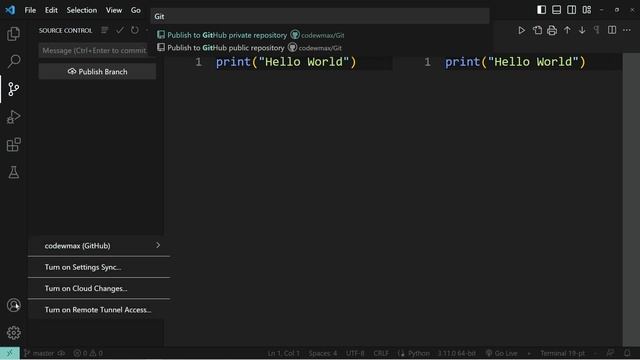
Task: Toggle the Panel layout icon
Action: [x=556, y=10]
